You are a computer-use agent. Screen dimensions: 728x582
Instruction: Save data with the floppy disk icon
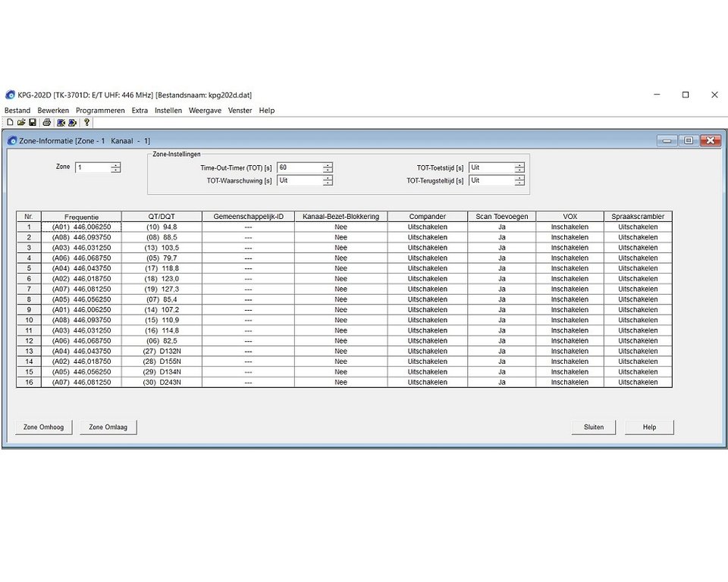click(x=33, y=122)
